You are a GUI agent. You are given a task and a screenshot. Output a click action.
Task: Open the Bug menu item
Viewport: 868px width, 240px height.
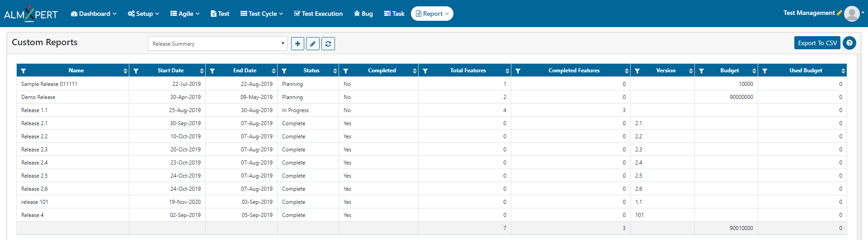click(x=363, y=14)
